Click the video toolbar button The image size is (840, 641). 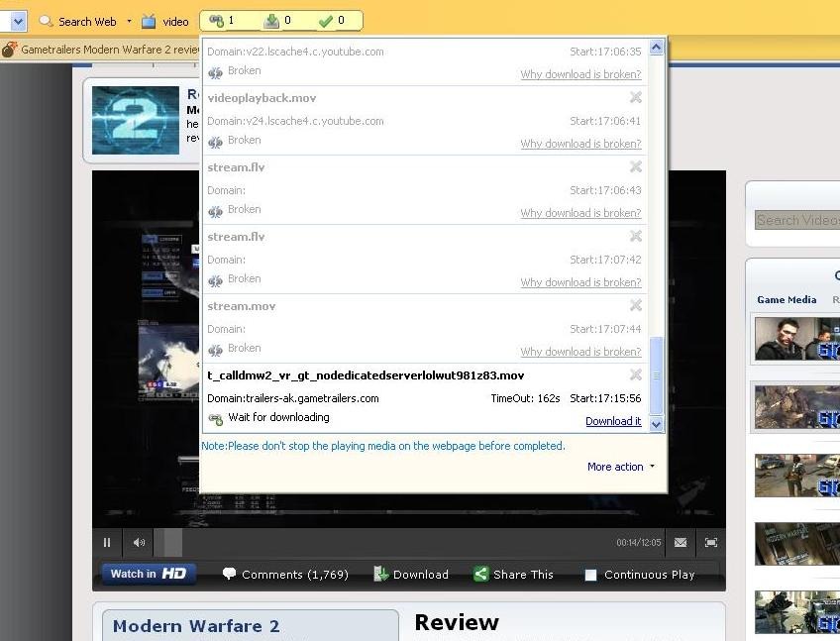[165, 22]
